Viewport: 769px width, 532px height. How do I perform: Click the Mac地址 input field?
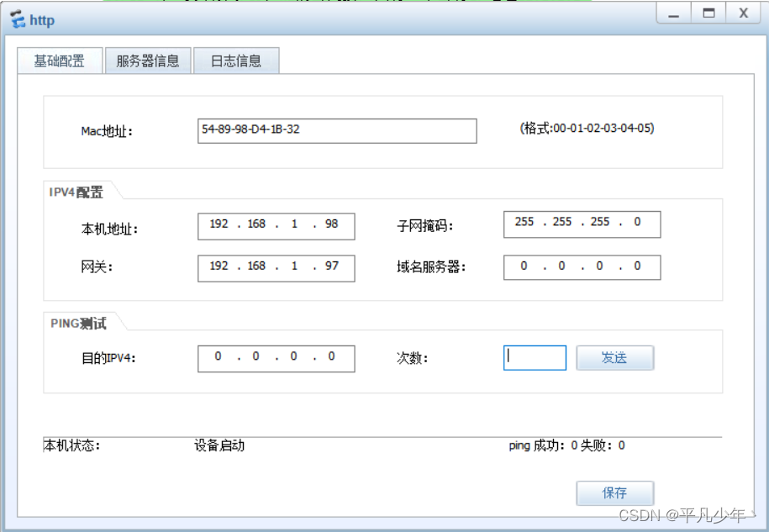(337, 131)
